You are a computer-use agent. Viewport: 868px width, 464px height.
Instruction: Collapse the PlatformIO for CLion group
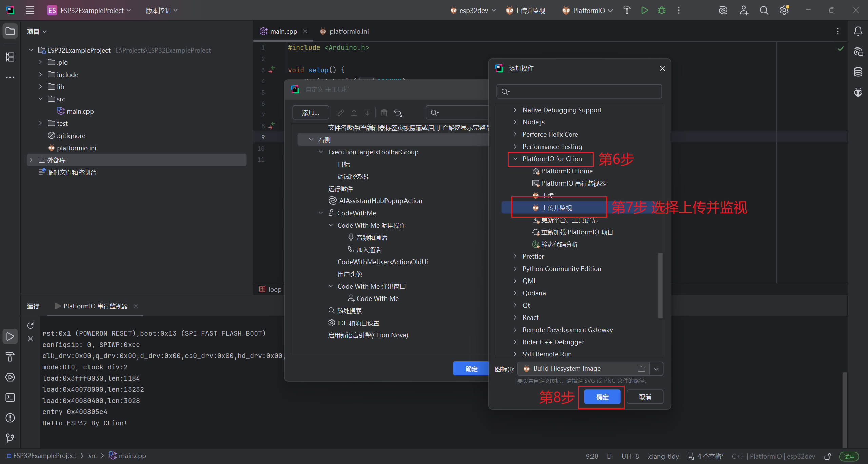[515, 159]
